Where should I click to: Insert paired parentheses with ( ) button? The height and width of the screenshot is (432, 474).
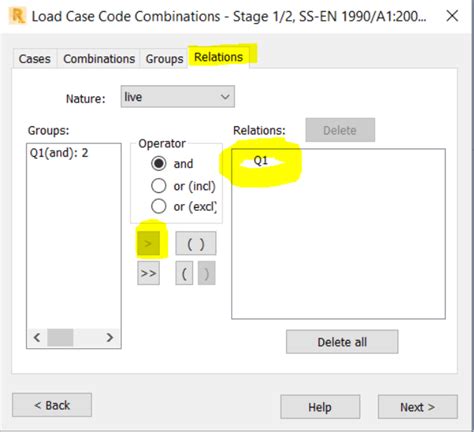(x=196, y=244)
